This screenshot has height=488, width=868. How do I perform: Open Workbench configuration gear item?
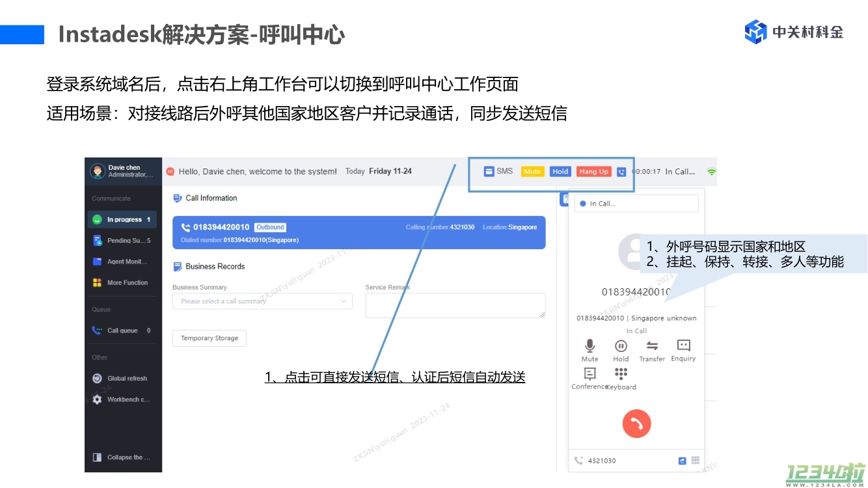122,400
